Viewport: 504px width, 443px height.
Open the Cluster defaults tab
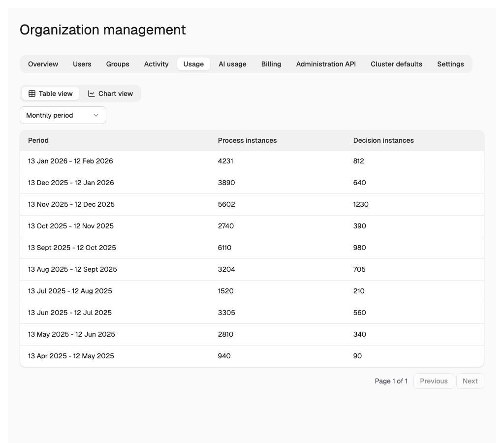[396, 64]
